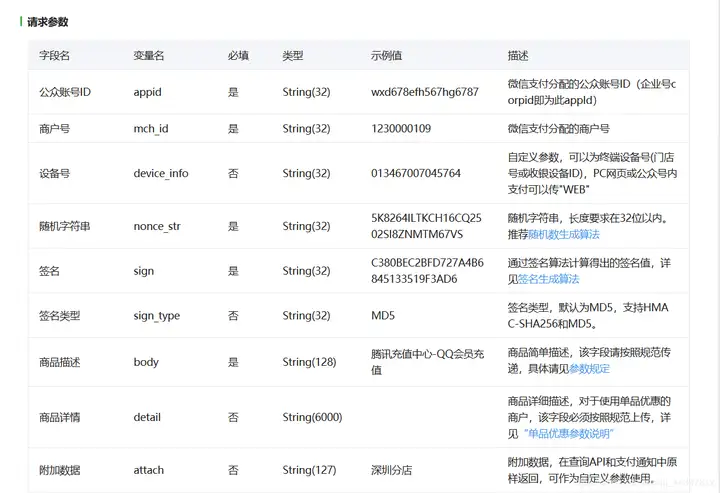Click attach description about 查询API和支付通知

tap(592, 470)
